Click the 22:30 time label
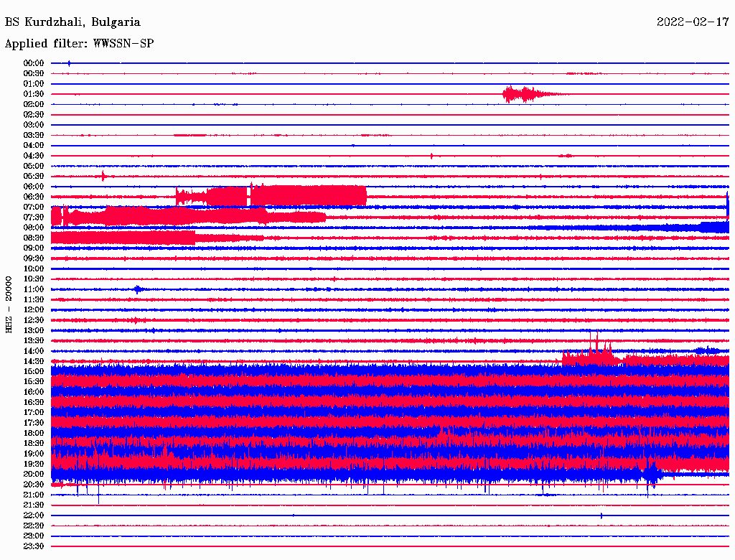This screenshot has height=560, width=735. click(x=34, y=526)
